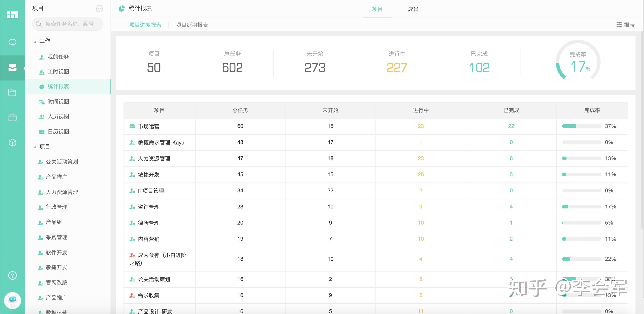Click 已完成 value 22 in 市场运营 row
The width and height of the screenshot is (644, 314).
click(511, 126)
